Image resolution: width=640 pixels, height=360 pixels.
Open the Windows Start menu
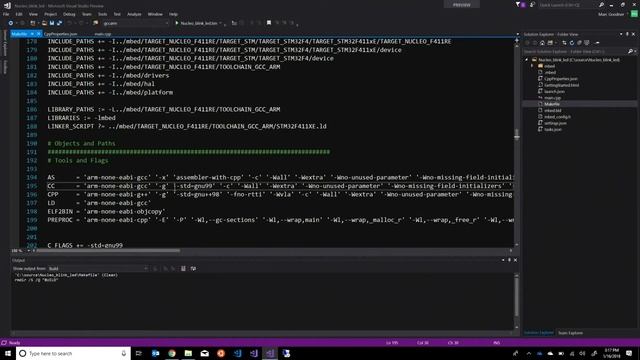click(x=8, y=353)
